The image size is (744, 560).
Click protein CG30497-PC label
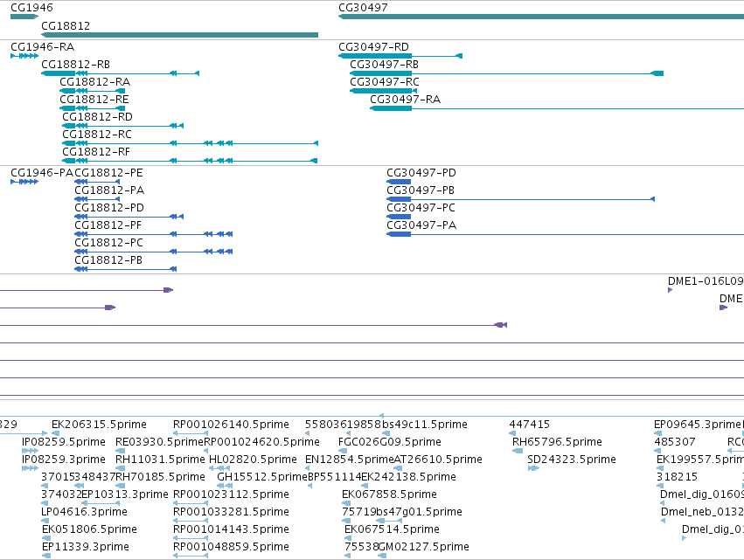tap(421, 208)
